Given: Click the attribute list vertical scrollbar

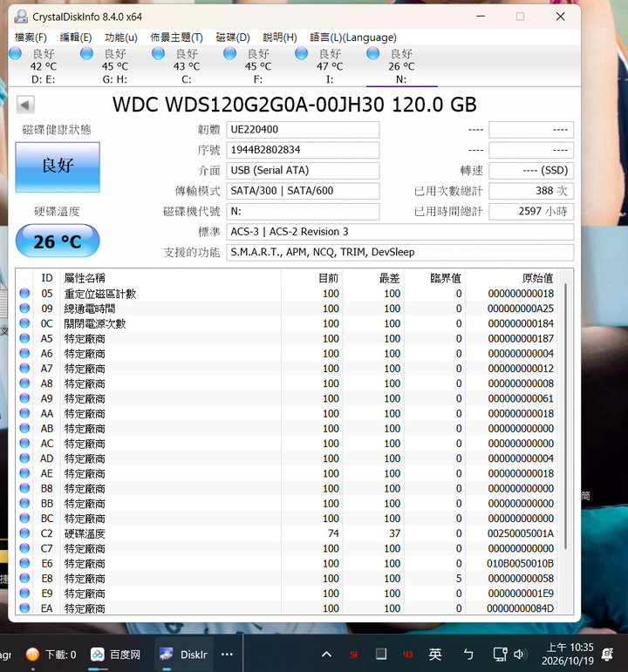Looking at the screenshot, I should point(566,416).
